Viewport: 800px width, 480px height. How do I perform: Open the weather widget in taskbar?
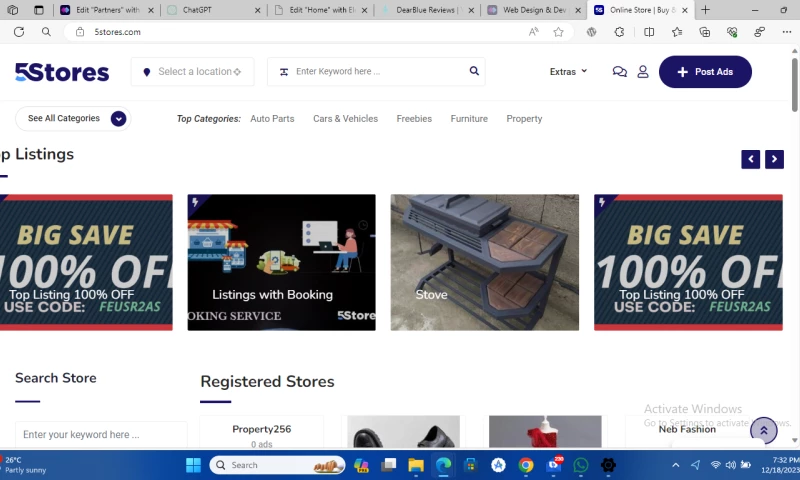tap(24, 465)
